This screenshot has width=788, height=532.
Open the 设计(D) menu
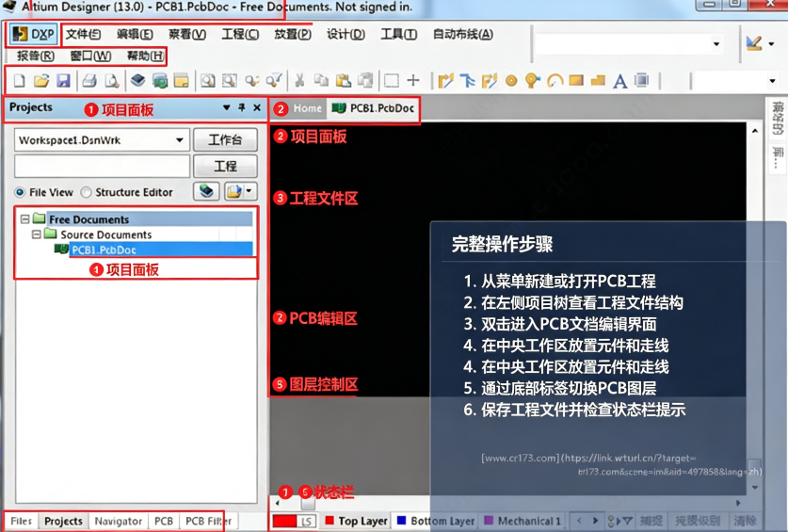pos(346,34)
